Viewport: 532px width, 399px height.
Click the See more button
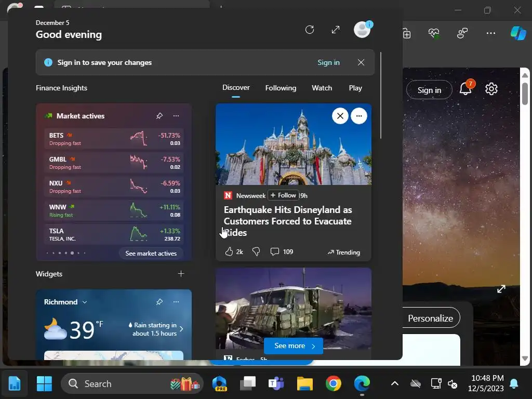pos(294,345)
